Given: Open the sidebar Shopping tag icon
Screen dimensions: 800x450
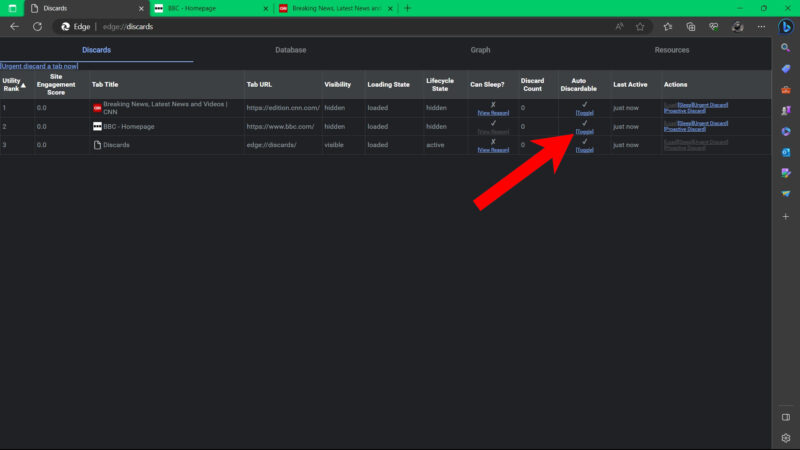Looking at the screenshot, I should point(786,69).
